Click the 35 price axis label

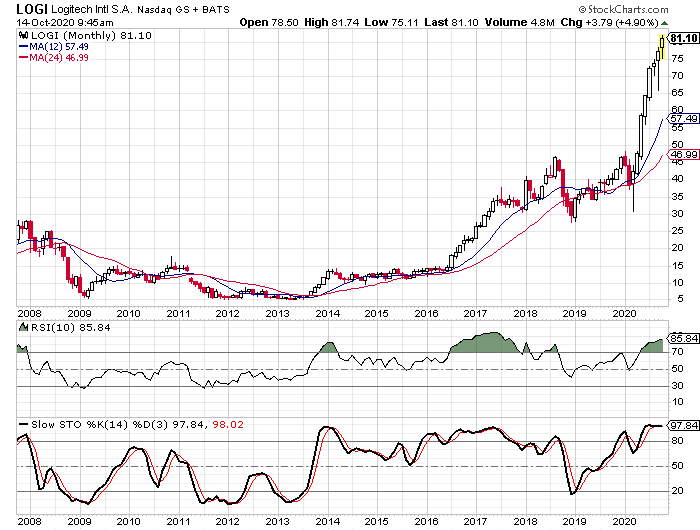click(677, 196)
